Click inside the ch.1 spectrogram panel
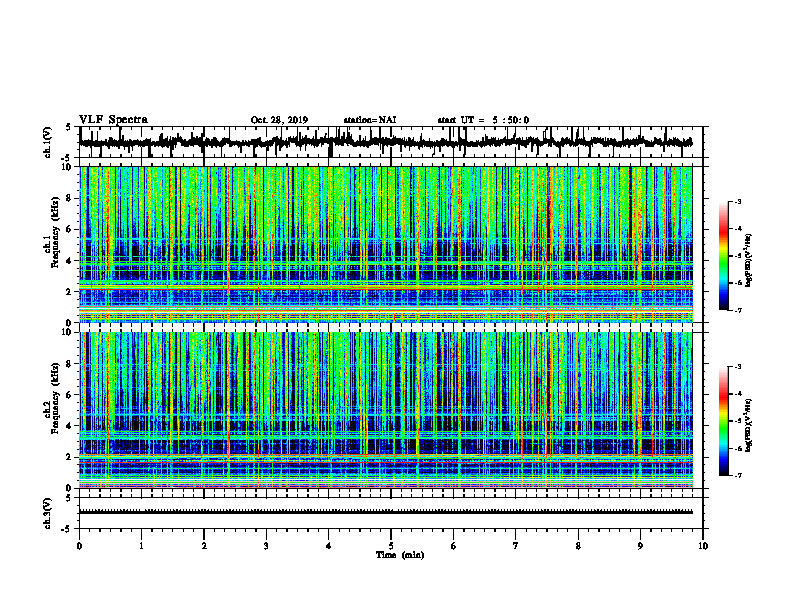The width and height of the screenshot is (792, 612). tap(386, 244)
